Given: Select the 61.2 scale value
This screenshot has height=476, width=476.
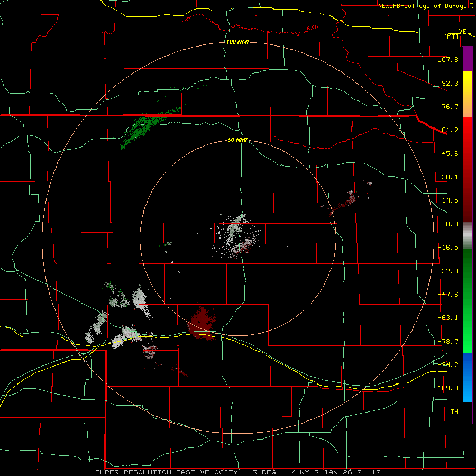Looking at the screenshot, I should click(450, 130).
